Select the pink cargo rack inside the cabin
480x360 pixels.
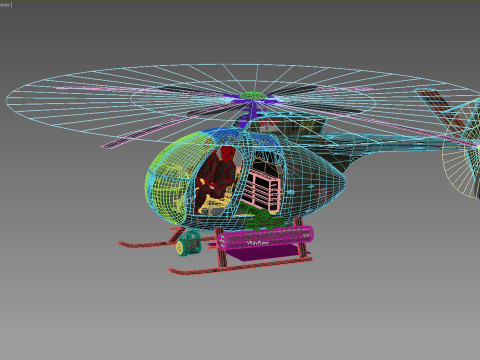point(261,190)
